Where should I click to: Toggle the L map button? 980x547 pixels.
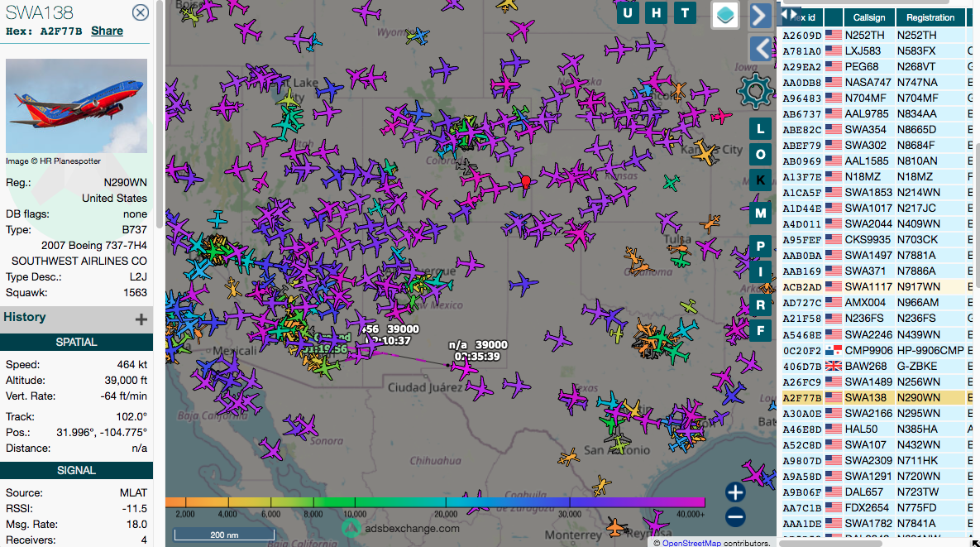point(760,129)
